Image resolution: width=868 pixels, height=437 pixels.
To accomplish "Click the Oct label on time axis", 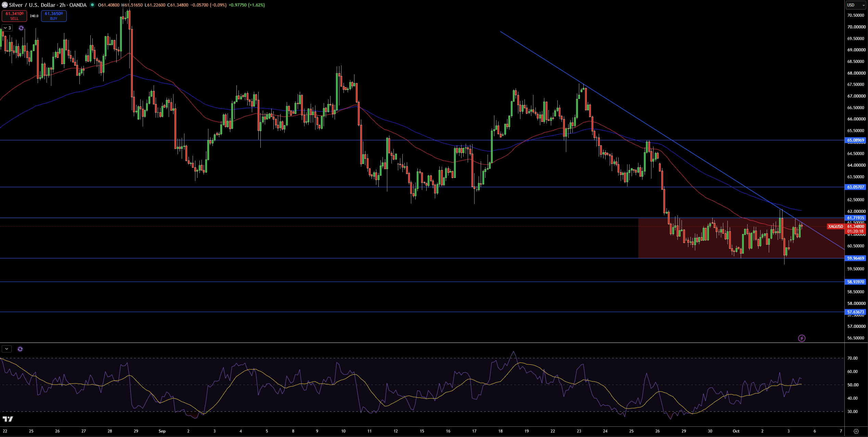I will [736, 431].
